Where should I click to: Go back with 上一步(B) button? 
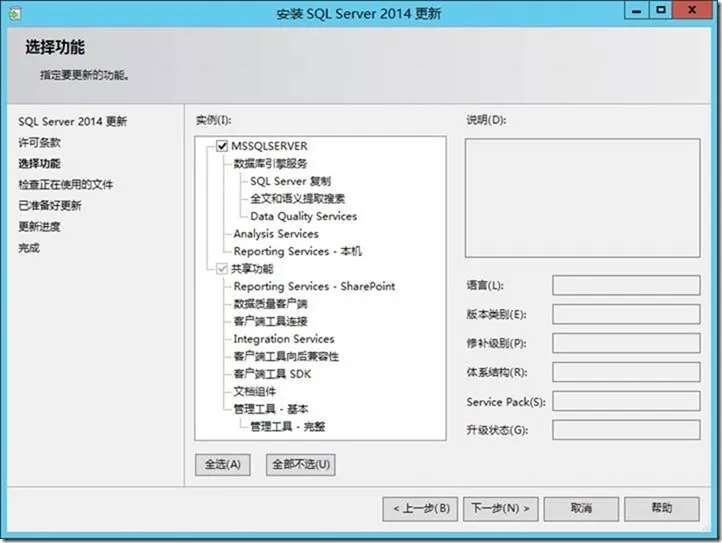tap(420, 508)
